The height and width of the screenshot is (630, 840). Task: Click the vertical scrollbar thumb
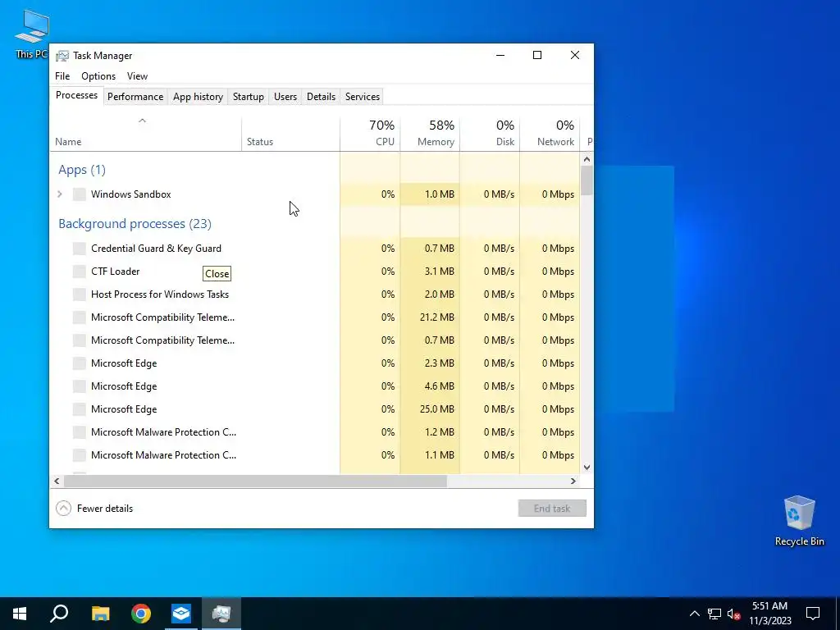(x=587, y=180)
